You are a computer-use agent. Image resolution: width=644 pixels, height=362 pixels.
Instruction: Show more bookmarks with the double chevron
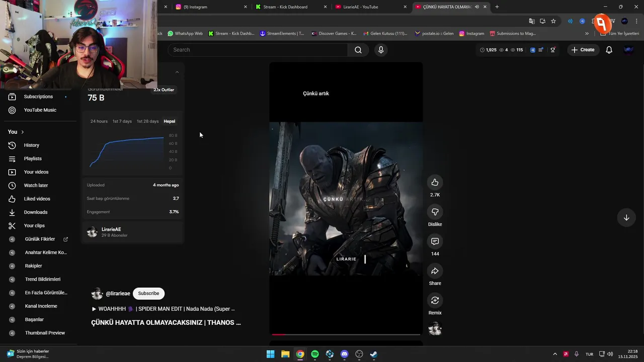(587, 34)
